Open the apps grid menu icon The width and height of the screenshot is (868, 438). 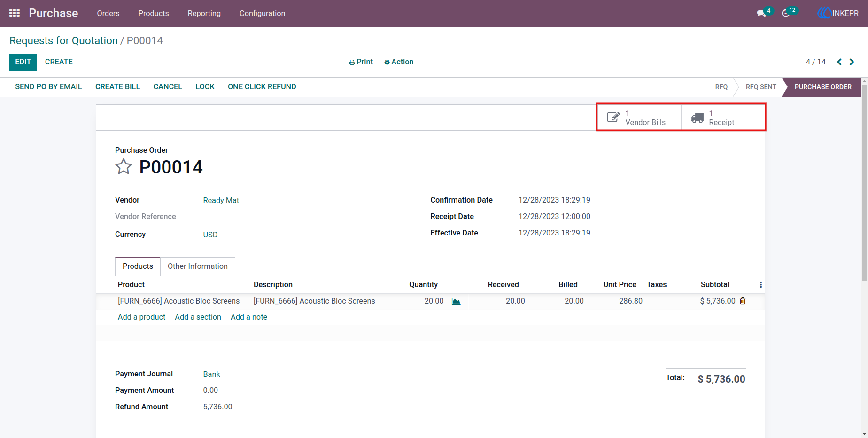tap(15, 13)
